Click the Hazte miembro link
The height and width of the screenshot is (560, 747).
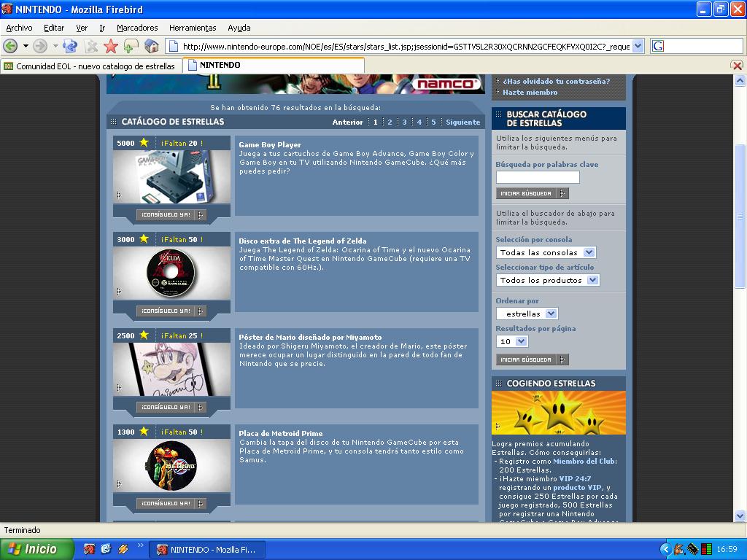pos(530,93)
